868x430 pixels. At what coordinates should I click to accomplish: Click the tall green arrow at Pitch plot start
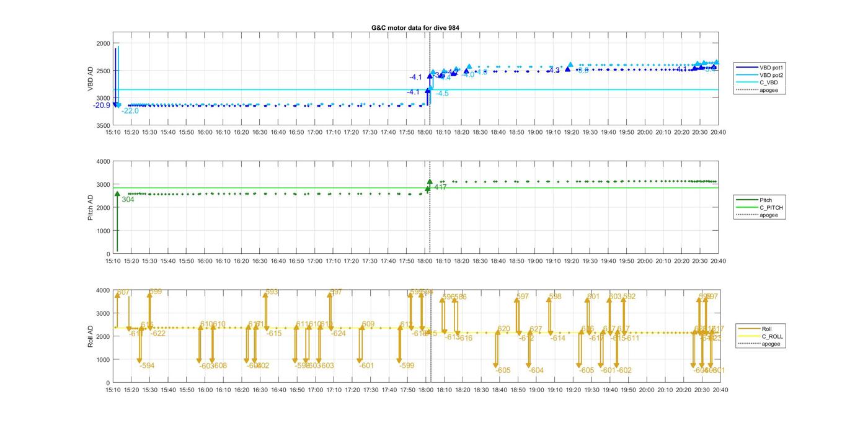coord(117,222)
